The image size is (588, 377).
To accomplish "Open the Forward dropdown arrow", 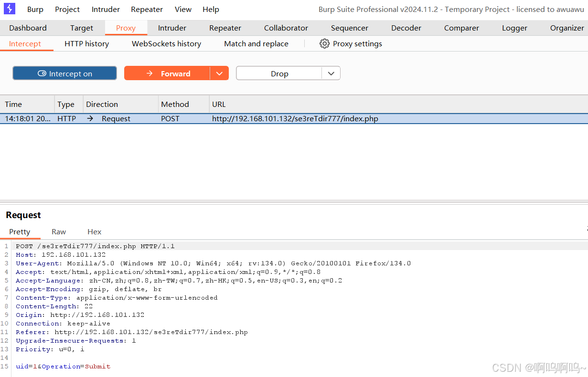I will [219, 73].
